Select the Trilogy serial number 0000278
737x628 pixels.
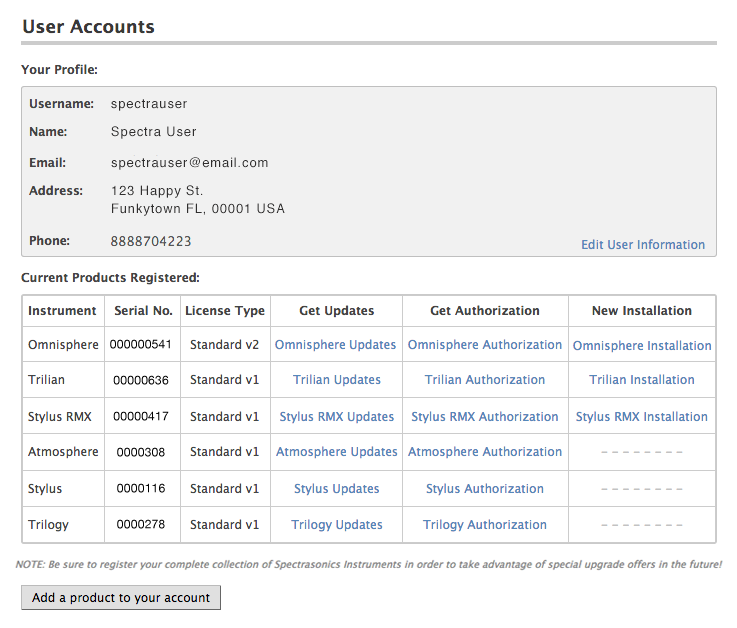tap(141, 524)
